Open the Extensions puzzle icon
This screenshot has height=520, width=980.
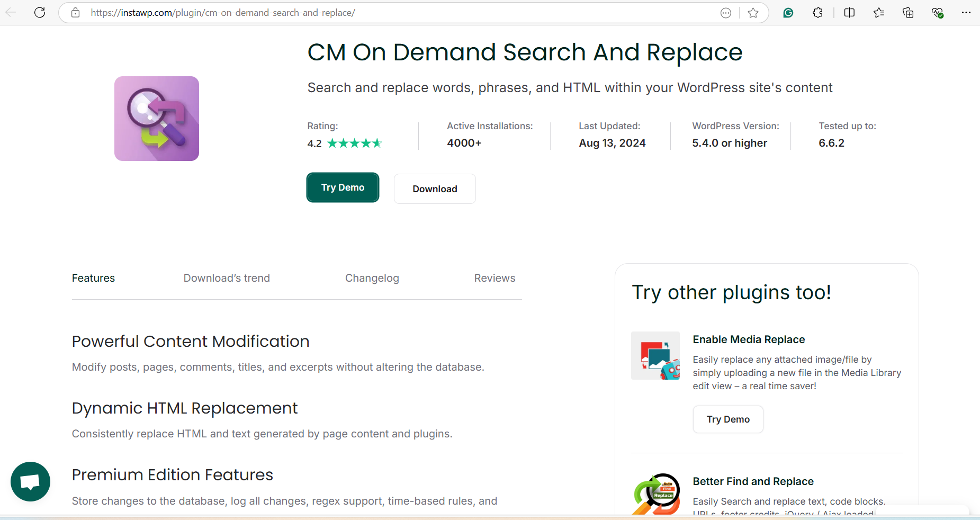(x=818, y=13)
